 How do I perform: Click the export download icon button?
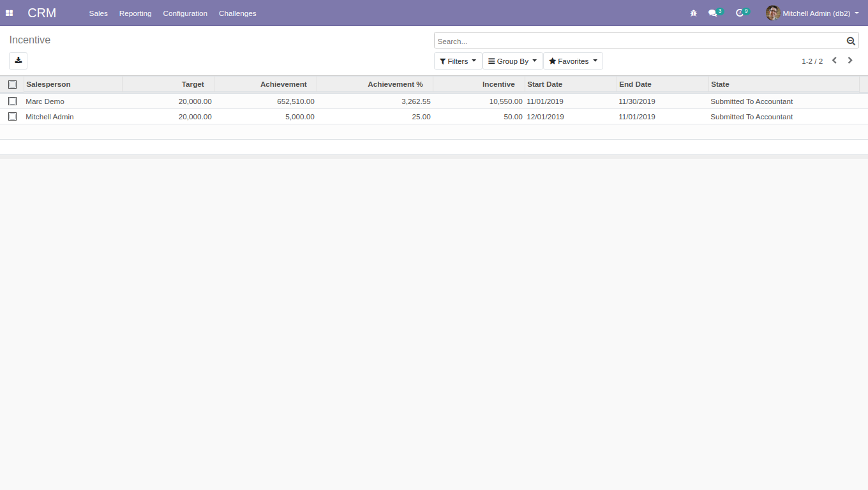[x=18, y=61]
